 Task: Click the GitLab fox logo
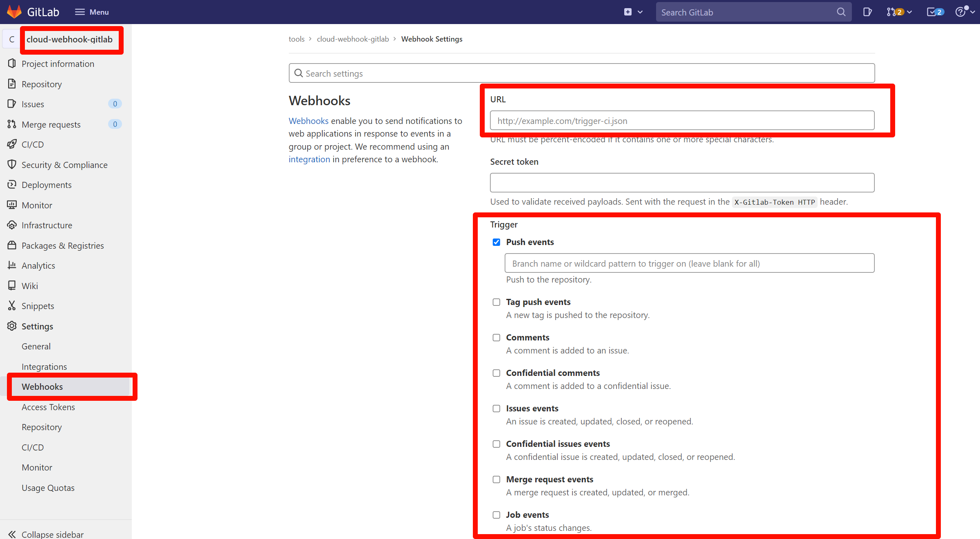(x=14, y=12)
